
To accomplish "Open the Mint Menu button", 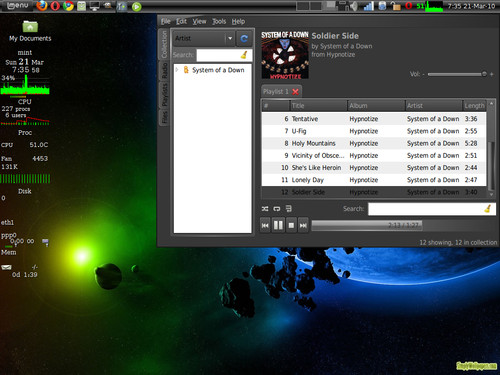I will tap(17, 6).
